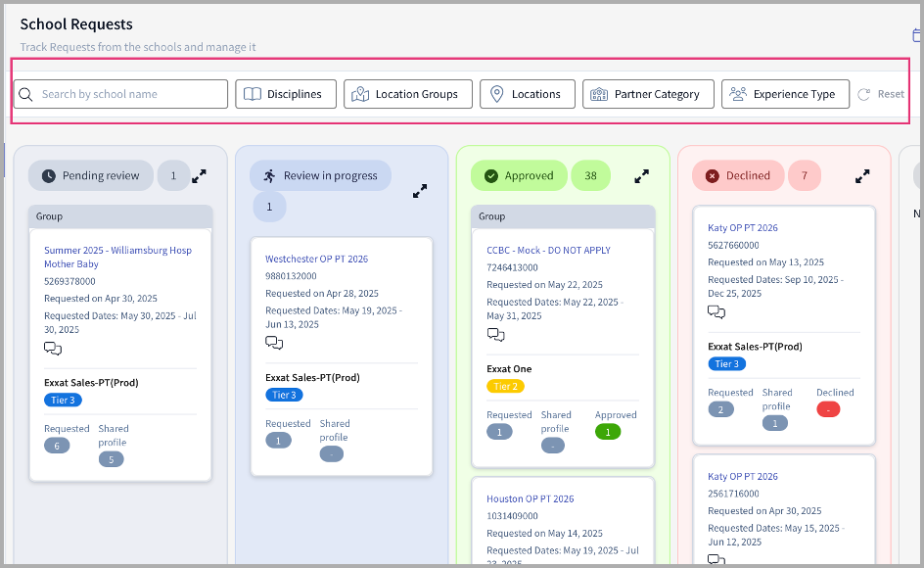The width and height of the screenshot is (924, 568).
Task: Click the ID text 7246413000
Action: [x=512, y=267]
